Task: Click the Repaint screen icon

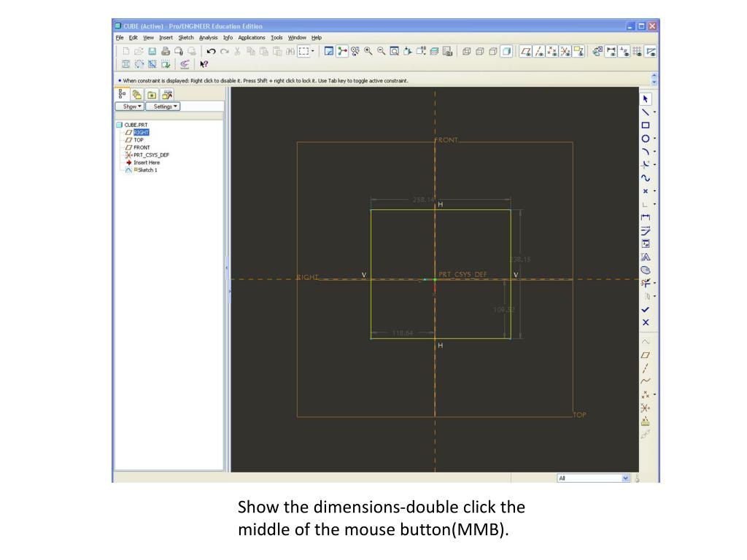Action: pyautogui.click(x=329, y=52)
